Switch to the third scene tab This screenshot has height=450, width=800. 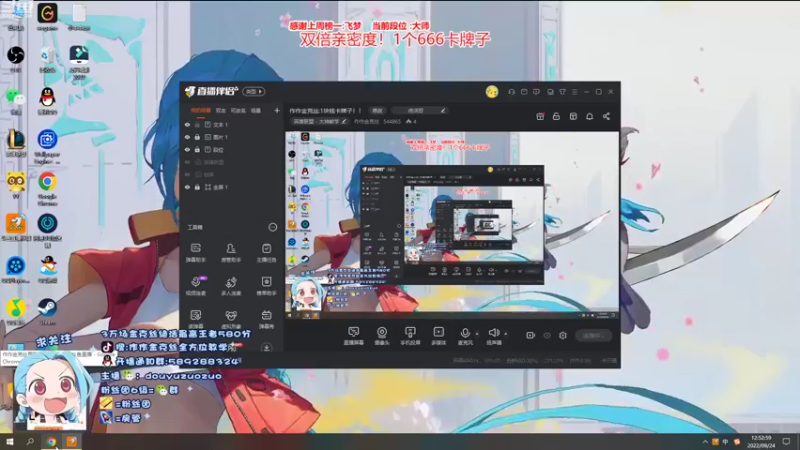238,111
